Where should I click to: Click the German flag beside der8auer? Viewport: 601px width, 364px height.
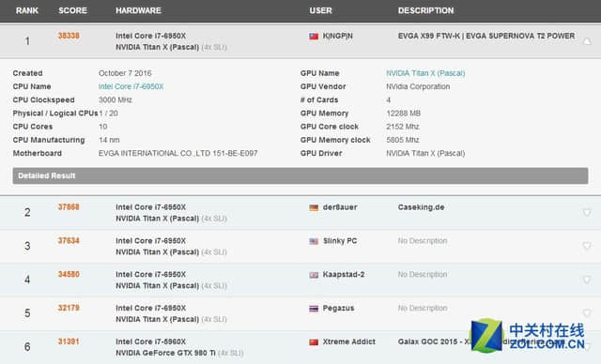pos(314,208)
